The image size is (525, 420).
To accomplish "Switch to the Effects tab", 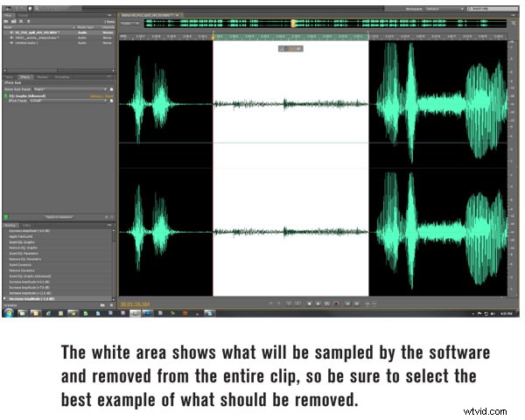I will [24, 77].
